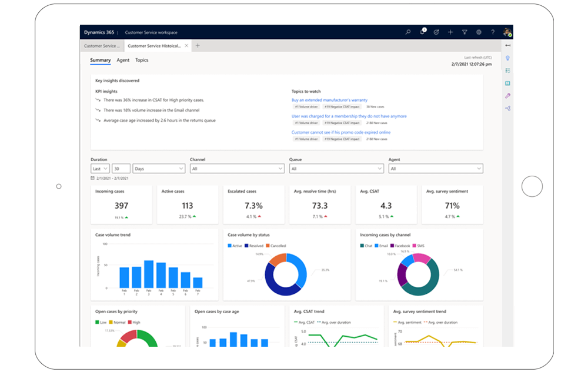This screenshot has height=372, width=588.
Task: Expand the Channel filter dropdown
Action: (237, 169)
